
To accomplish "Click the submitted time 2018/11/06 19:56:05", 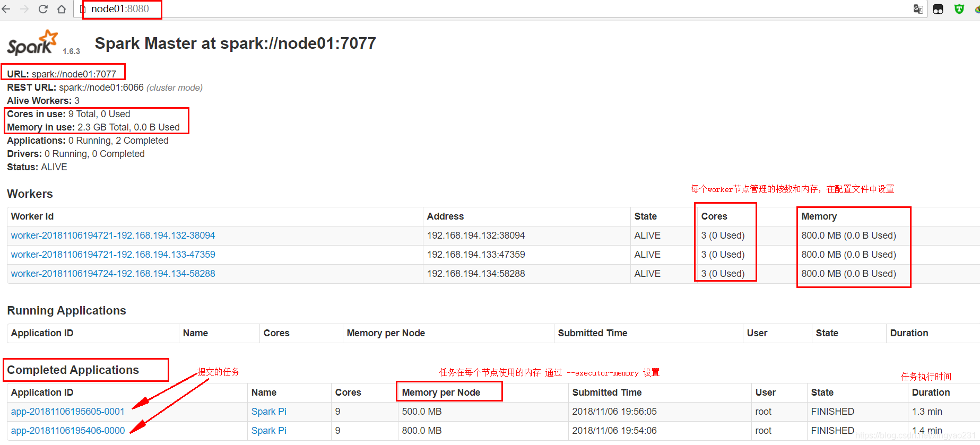I will click(614, 412).
